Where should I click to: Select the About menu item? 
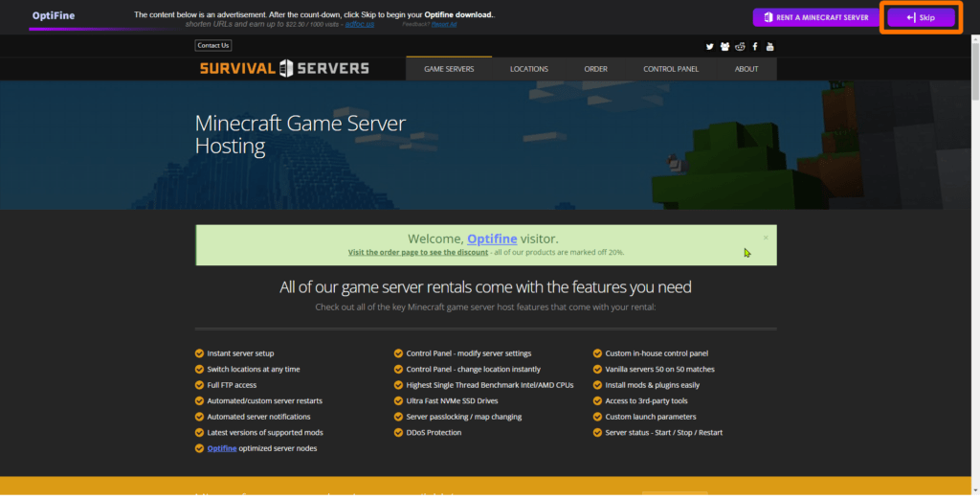coord(746,69)
